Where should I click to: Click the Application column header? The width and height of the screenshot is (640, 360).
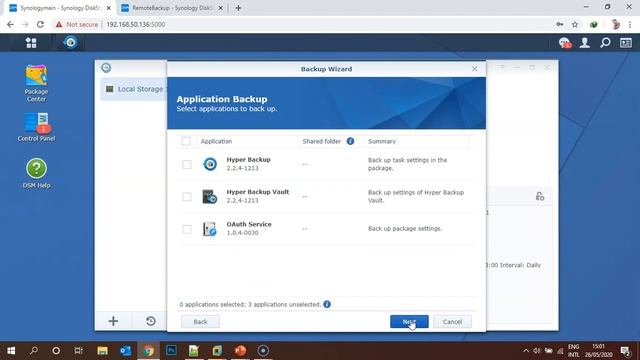tap(216, 141)
